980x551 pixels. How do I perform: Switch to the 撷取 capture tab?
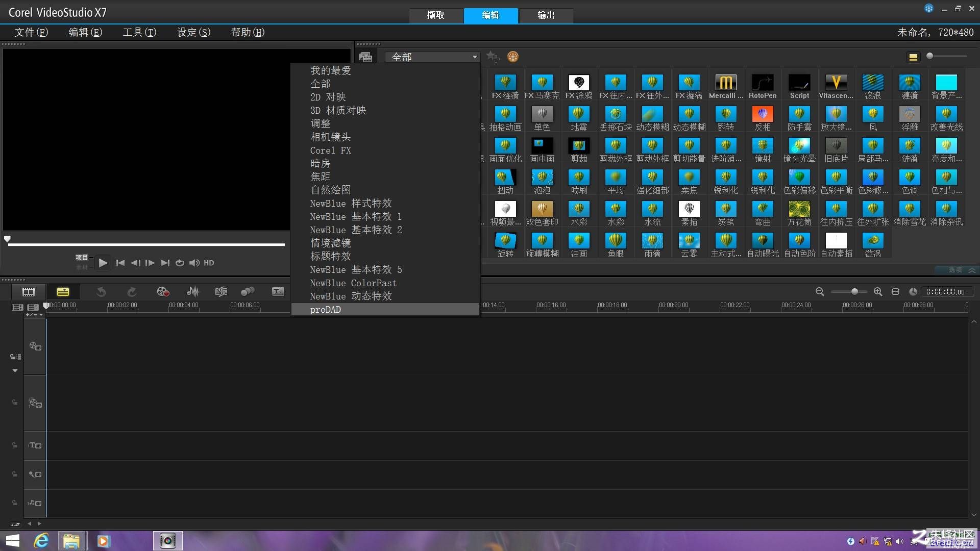click(436, 15)
